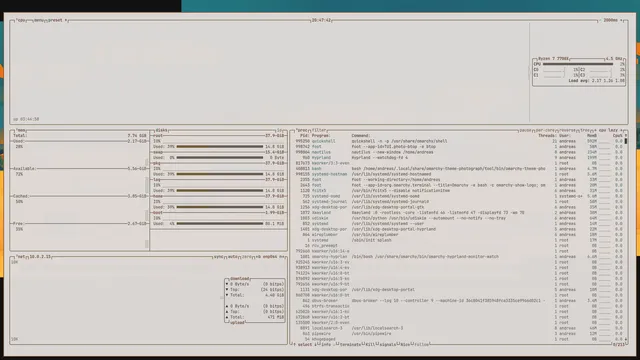Select the khugepaged process row
Screen dimensions: 640x360
coord(459,339)
